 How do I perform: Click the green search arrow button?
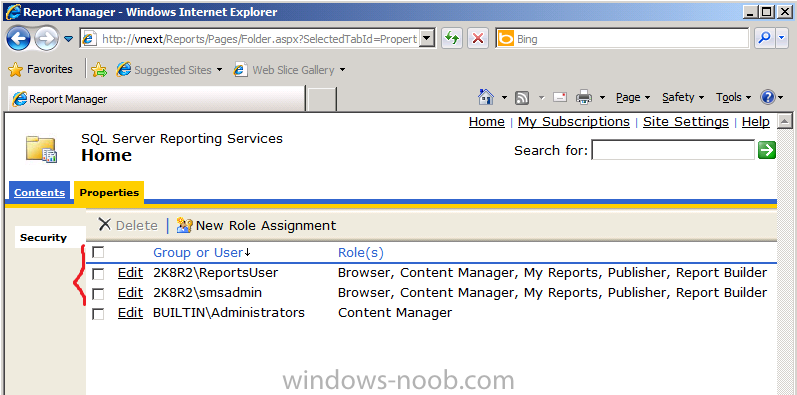767,150
